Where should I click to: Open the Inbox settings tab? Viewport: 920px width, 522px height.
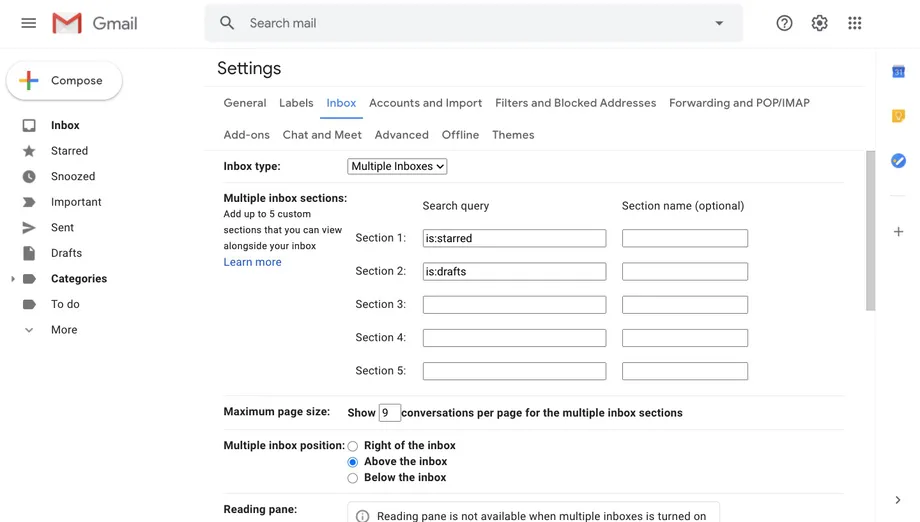[341, 103]
